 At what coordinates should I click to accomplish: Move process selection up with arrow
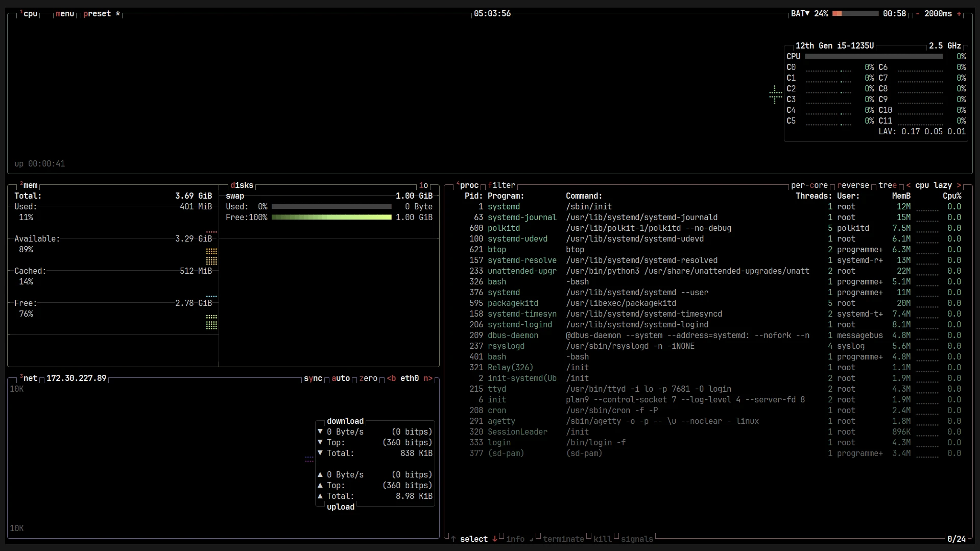(453, 539)
